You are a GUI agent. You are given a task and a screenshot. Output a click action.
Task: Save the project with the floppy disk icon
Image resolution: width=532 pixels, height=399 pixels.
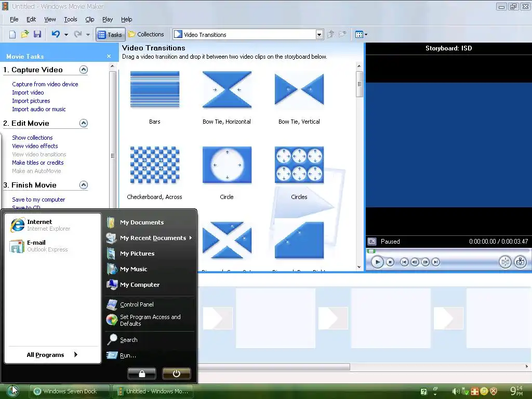(37, 34)
